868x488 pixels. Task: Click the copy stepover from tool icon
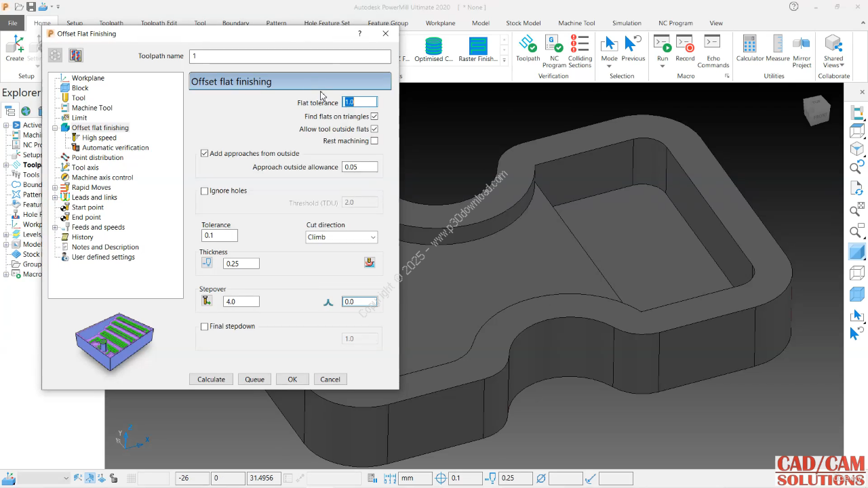[x=207, y=301]
